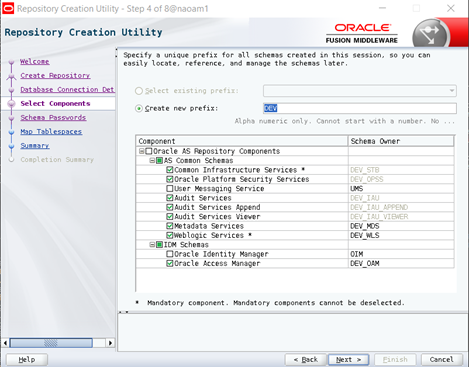Image resolution: width=469 pixels, height=367 pixels.
Task: Select the Create new prefix radio button
Action: 139,109
